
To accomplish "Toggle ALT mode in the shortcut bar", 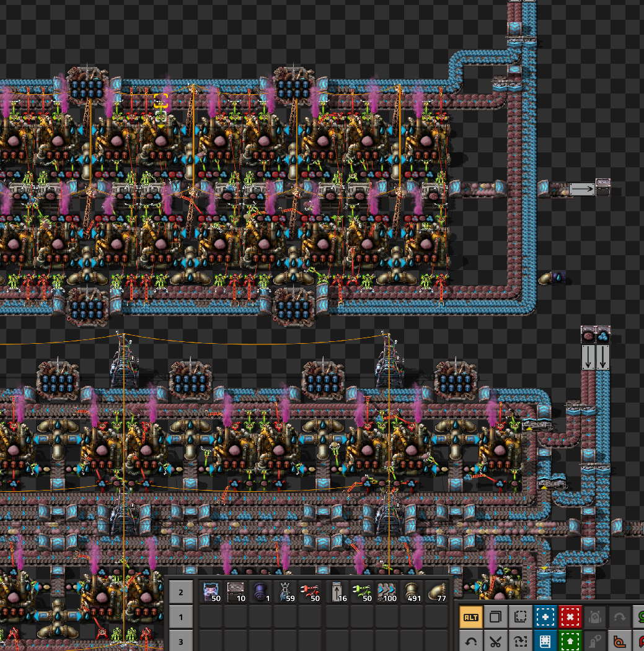I will pyautogui.click(x=470, y=617).
